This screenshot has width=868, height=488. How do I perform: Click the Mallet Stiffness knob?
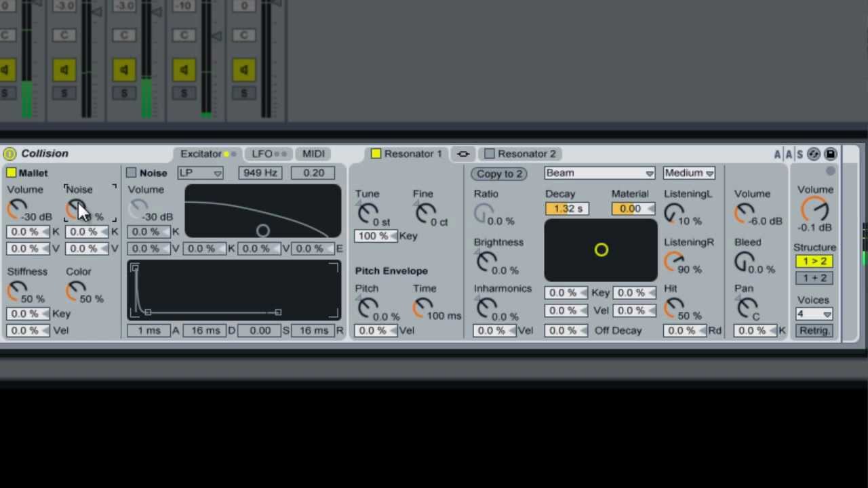point(16,291)
